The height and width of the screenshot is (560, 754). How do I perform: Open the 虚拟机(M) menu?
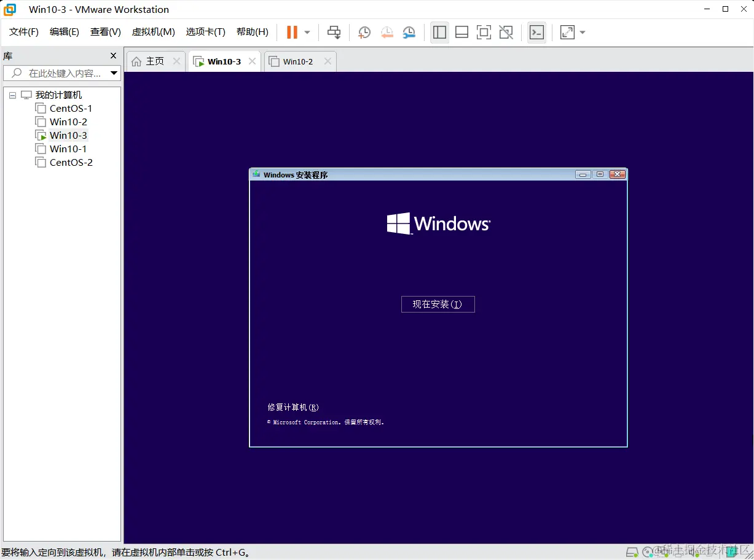[x=154, y=32]
